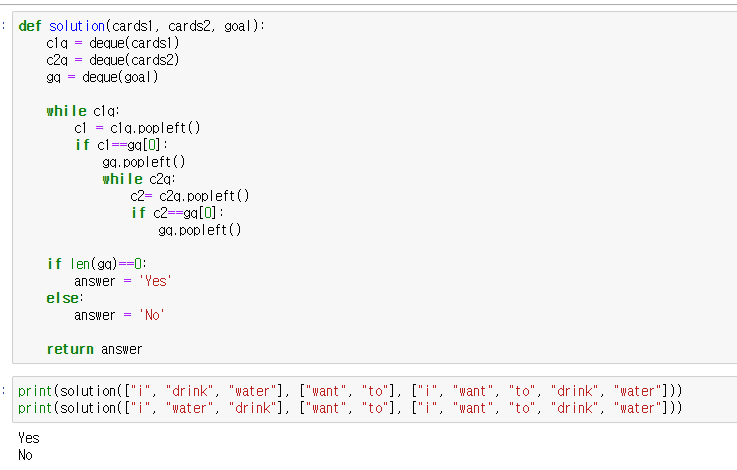
Task: Click the 'c2= c2q.popleft()' line
Action: point(190,196)
